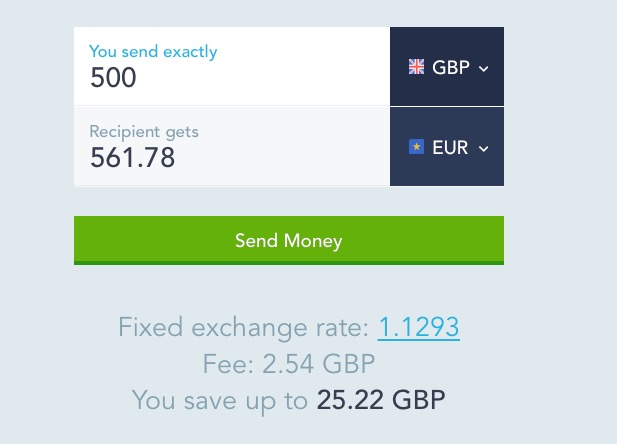Click the UK flag icon beside GBP
617x444 pixels.
tap(416, 67)
